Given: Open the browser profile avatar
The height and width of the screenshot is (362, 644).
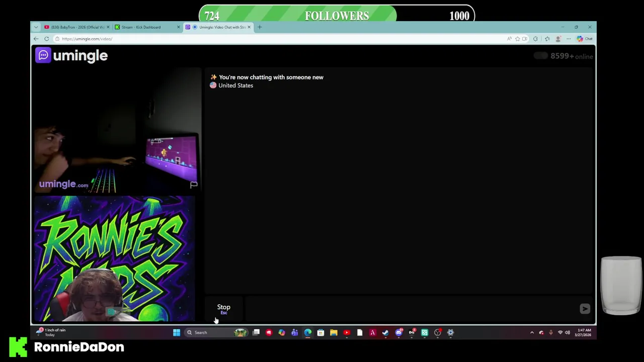Looking at the screenshot, I should click(558, 39).
